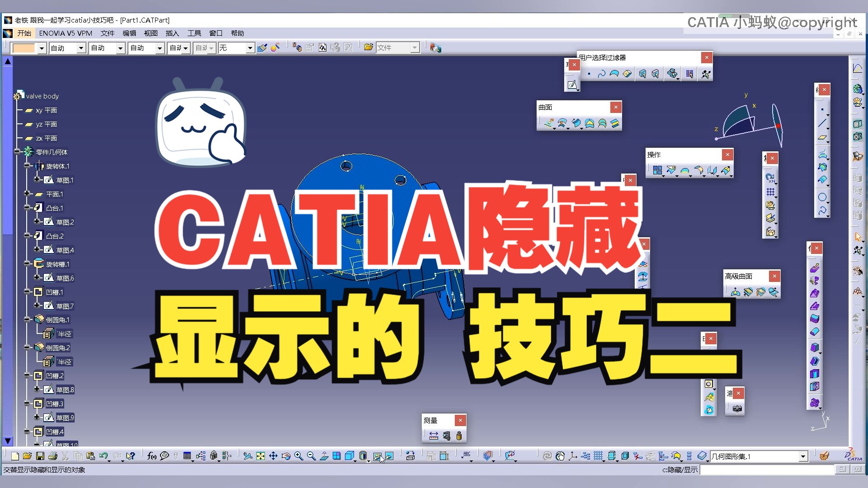
Task: Collapse the 零件几何体 tree node
Action: (17, 151)
